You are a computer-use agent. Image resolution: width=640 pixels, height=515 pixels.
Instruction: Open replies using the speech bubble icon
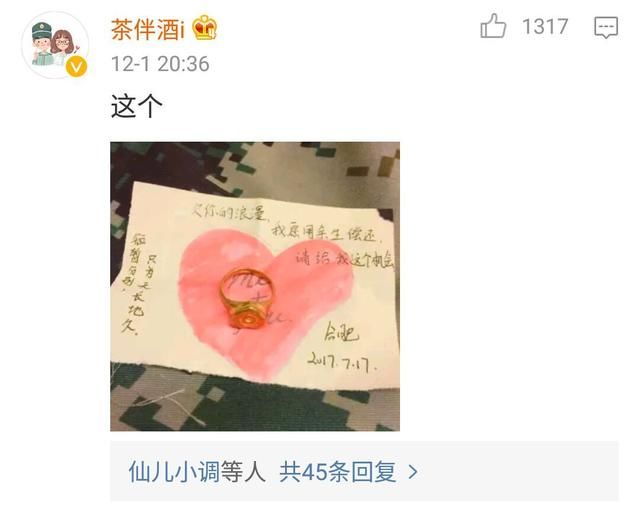click(606, 28)
